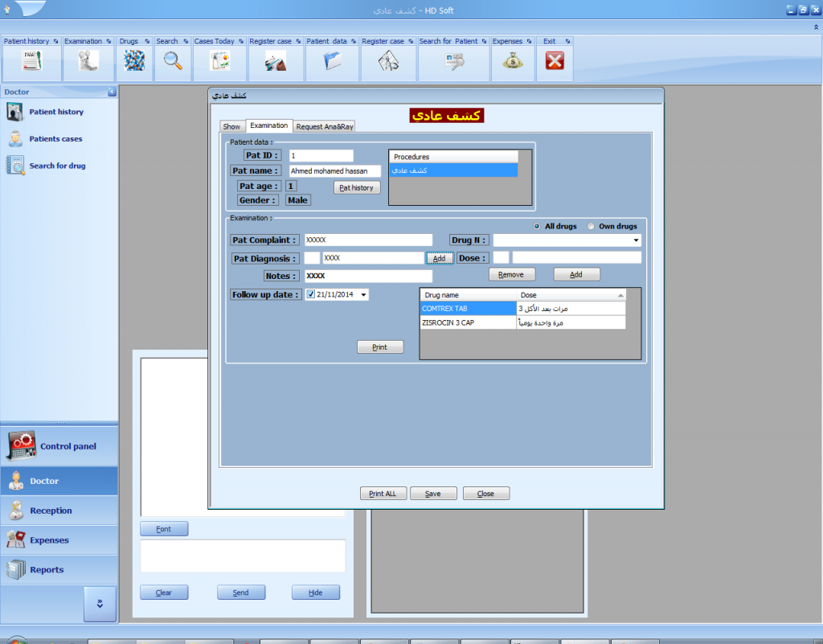
Task: Select ZISROCIN 3 CAP drug row
Action: [522, 322]
